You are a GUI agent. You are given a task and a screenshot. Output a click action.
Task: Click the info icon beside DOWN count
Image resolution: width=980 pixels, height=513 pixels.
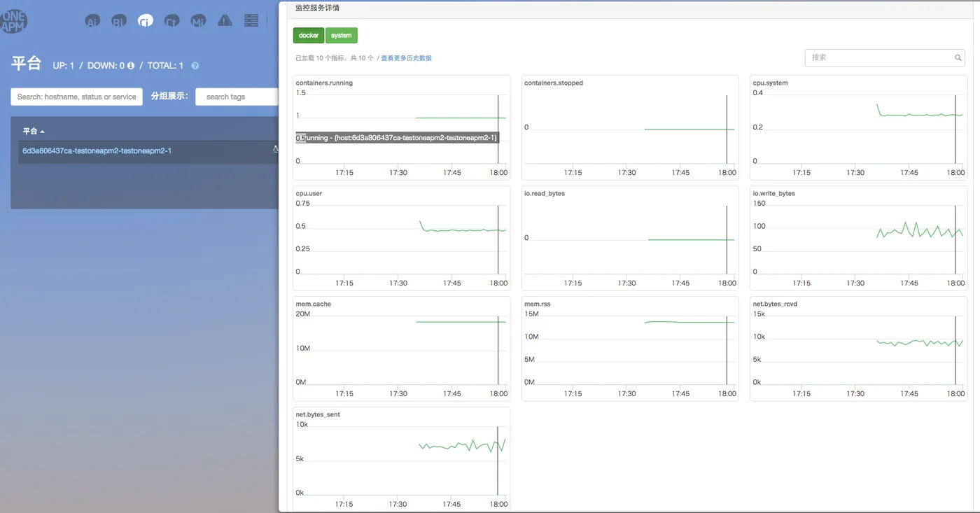tap(131, 65)
